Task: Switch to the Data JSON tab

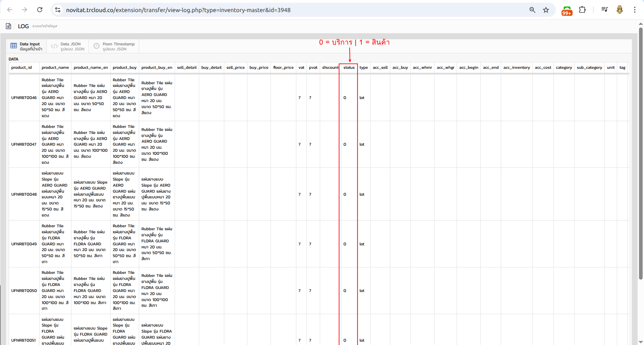Action: click(x=68, y=46)
